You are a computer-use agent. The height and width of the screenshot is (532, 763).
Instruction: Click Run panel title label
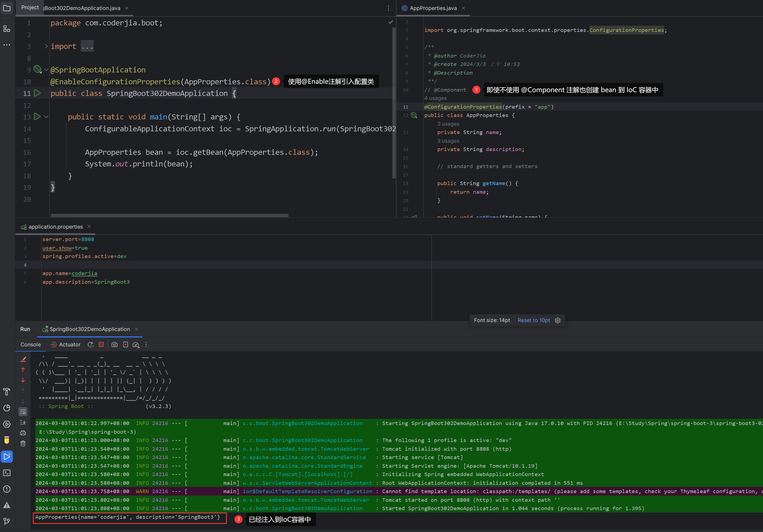25,329
